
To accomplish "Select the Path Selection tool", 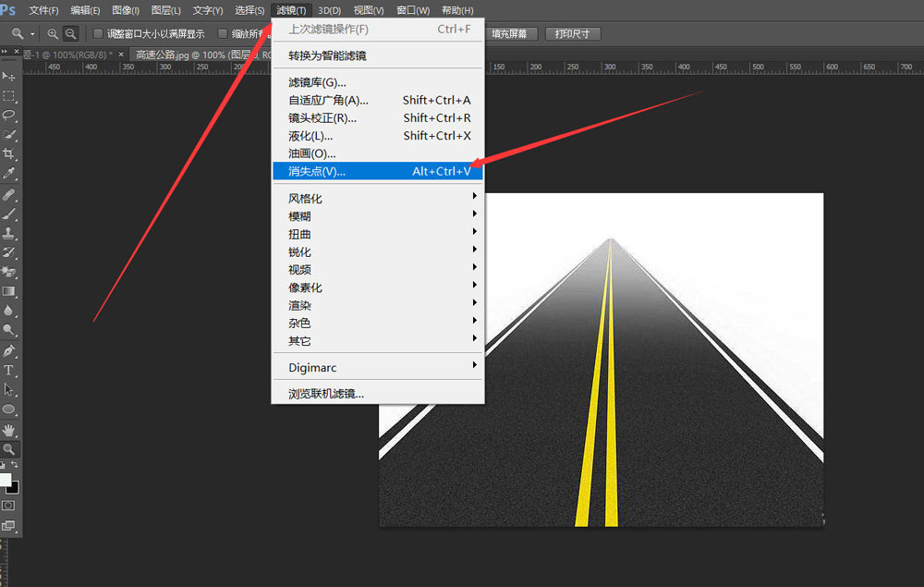I will click(9, 389).
